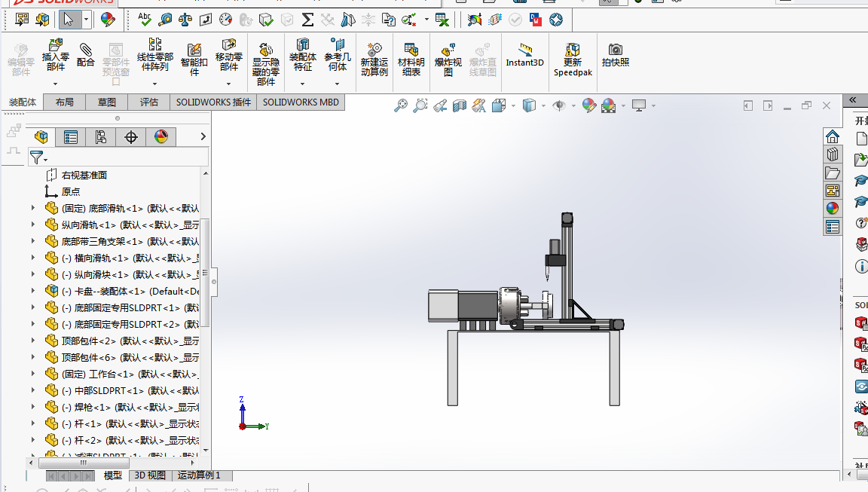Expand the Reference Geometry dropdown arrow
This screenshot has width=868, height=492.
point(337,84)
